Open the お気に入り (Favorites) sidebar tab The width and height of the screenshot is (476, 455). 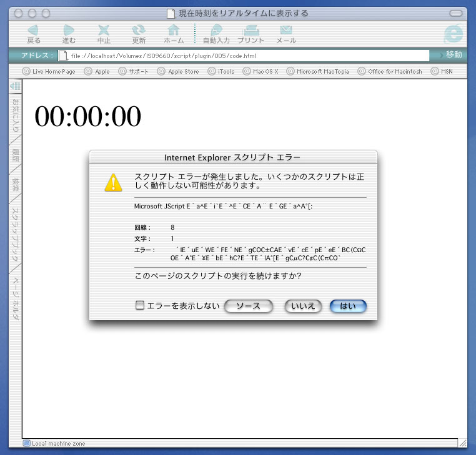[15, 115]
